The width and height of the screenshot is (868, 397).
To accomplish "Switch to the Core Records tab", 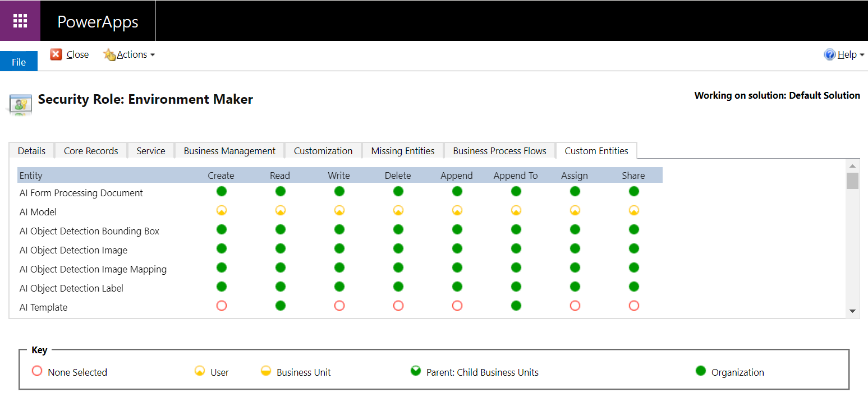I will (91, 151).
